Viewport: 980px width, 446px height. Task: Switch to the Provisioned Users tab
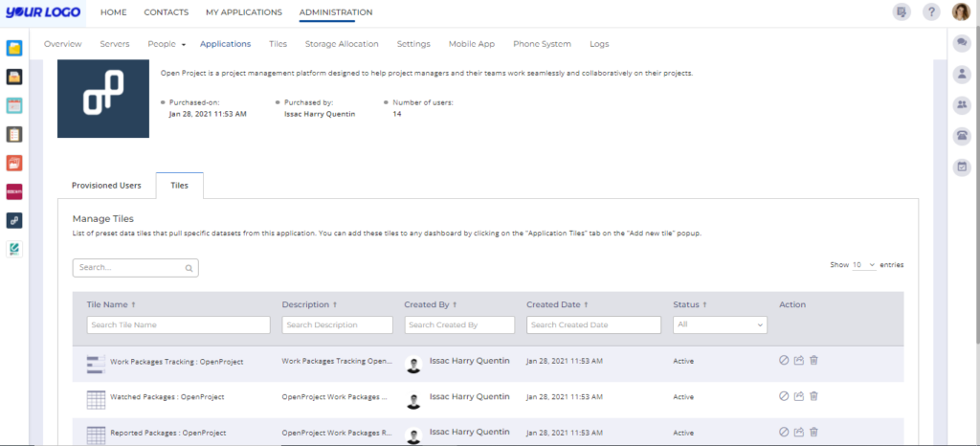(106, 186)
